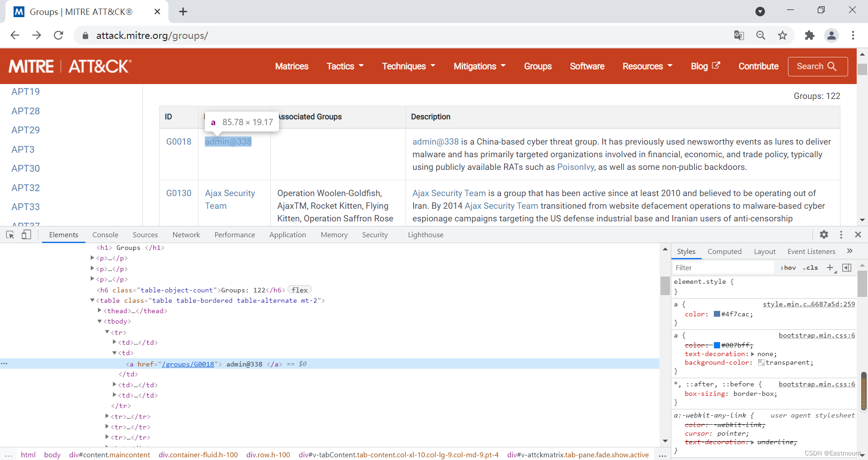Expand the thead node

coord(99,310)
